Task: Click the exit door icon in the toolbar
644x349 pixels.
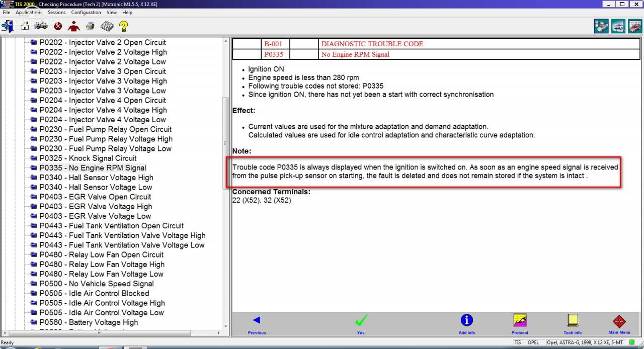Action: click(8, 26)
